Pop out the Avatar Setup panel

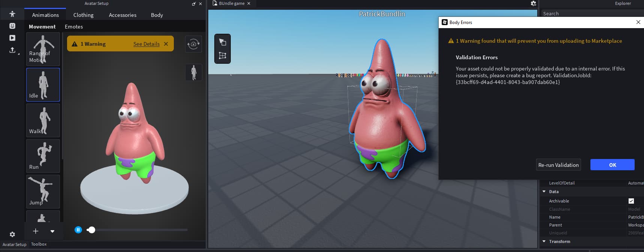click(x=194, y=4)
